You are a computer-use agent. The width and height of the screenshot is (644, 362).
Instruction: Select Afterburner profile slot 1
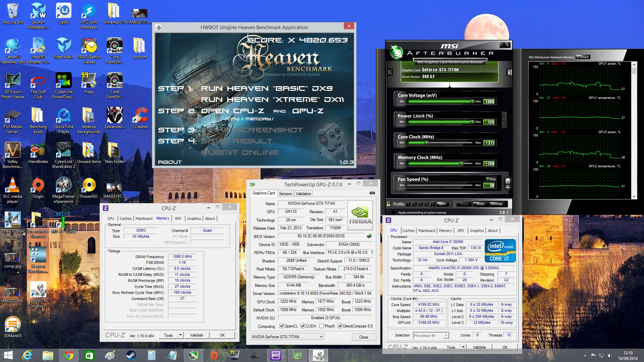point(408,204)
